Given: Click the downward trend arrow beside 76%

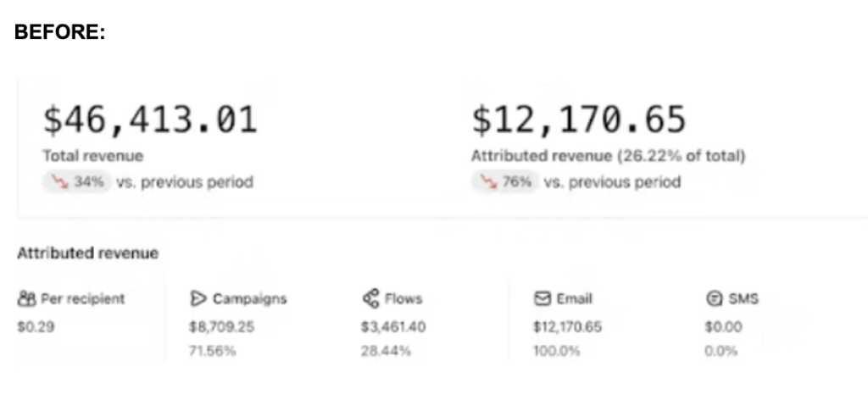Looking at the screenshot, I should [487, 181].
